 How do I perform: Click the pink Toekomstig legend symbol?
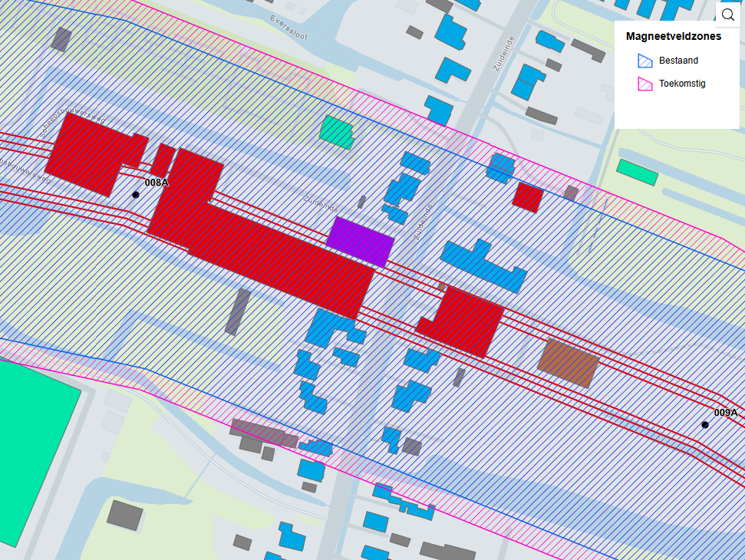[x=644, y=84]
